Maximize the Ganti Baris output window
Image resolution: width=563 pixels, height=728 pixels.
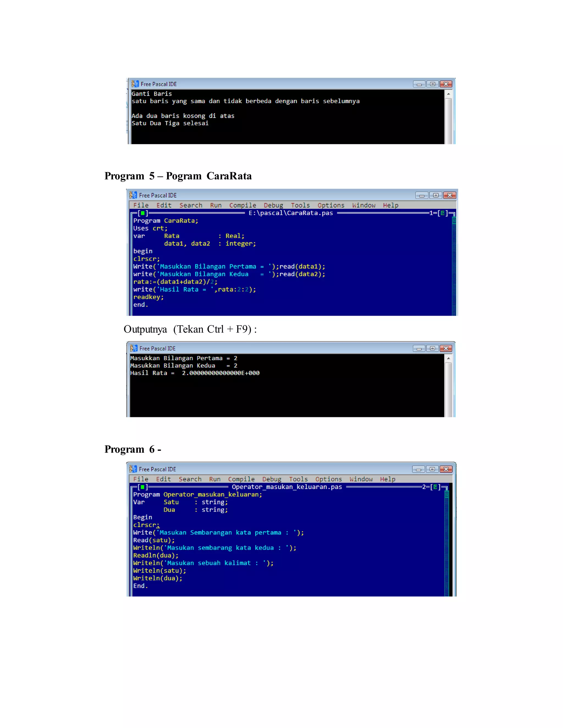tap(432, 84)
